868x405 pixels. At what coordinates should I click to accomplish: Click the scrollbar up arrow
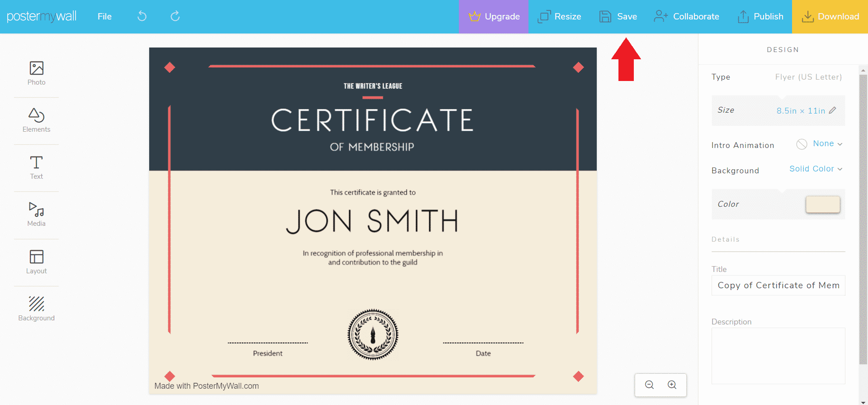click(863, 70)
